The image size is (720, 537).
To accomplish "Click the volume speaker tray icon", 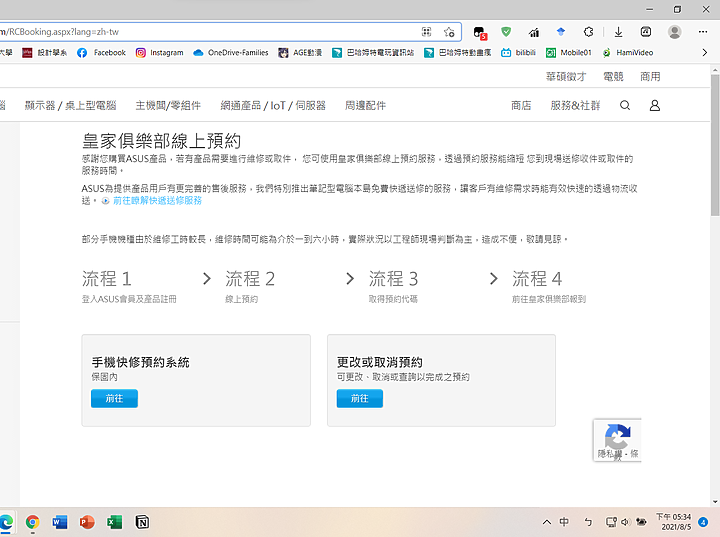I will click(x=625, y=522).
